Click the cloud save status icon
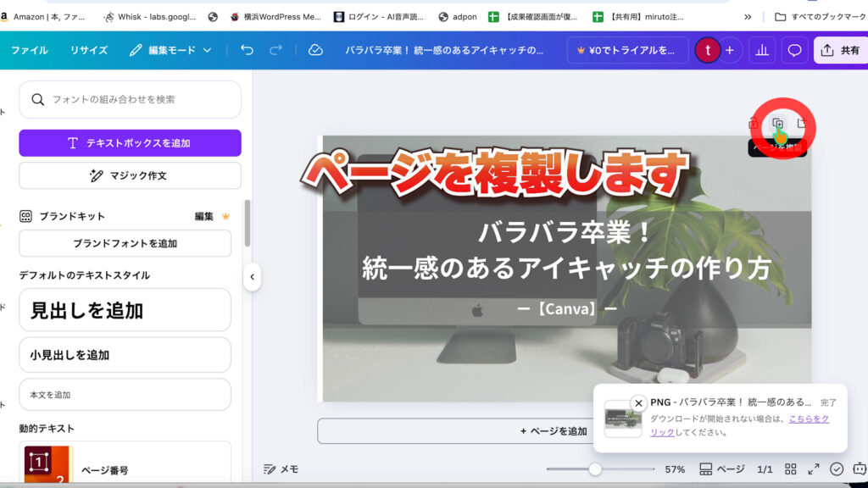868x488 pixels. 315,50
